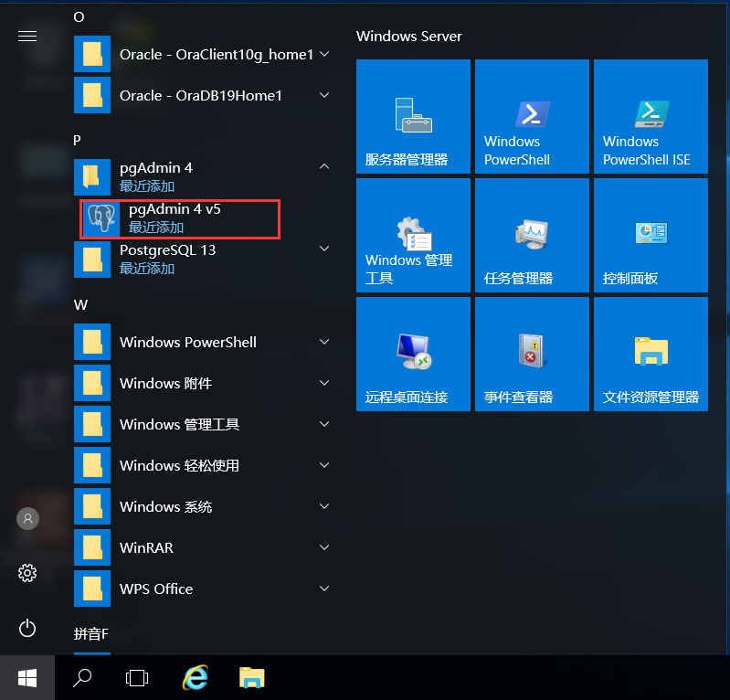Click the Oracle - OraClient10g_home1 folder icon
730x700 pixels.
coord(92,54)
